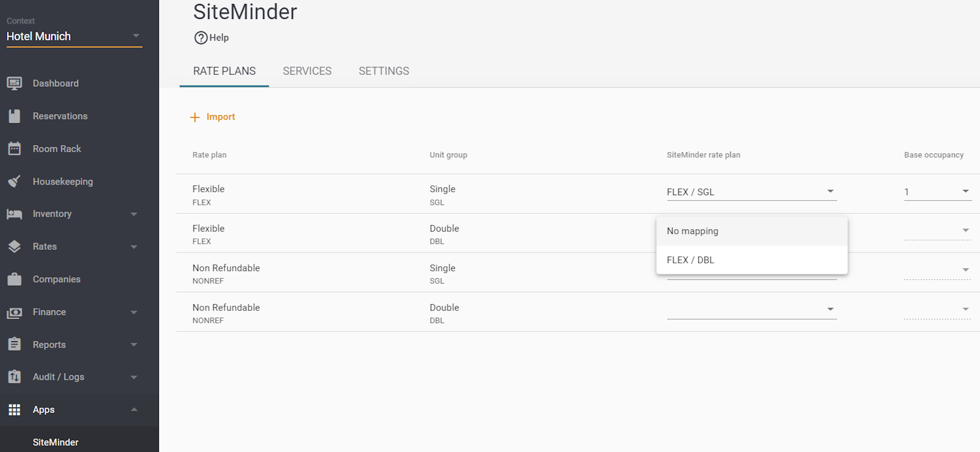This screenshot has height=452, width=980.
Task: Open base occupancy dropdown for Flexible Double row
Action: (x=937, y=231)
